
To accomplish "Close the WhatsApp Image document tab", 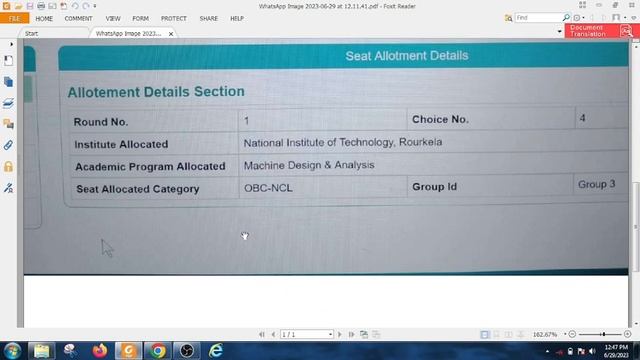I will pos(171,34).
